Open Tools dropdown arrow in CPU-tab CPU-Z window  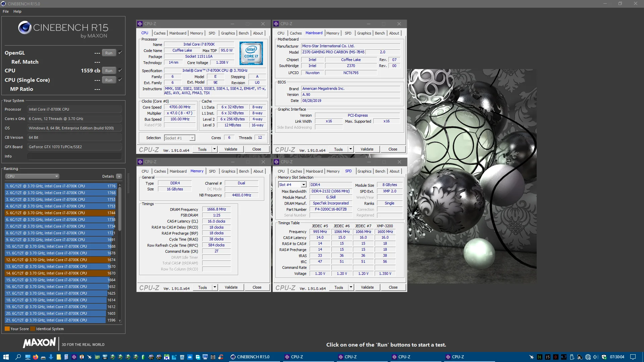tap(214, 149)
